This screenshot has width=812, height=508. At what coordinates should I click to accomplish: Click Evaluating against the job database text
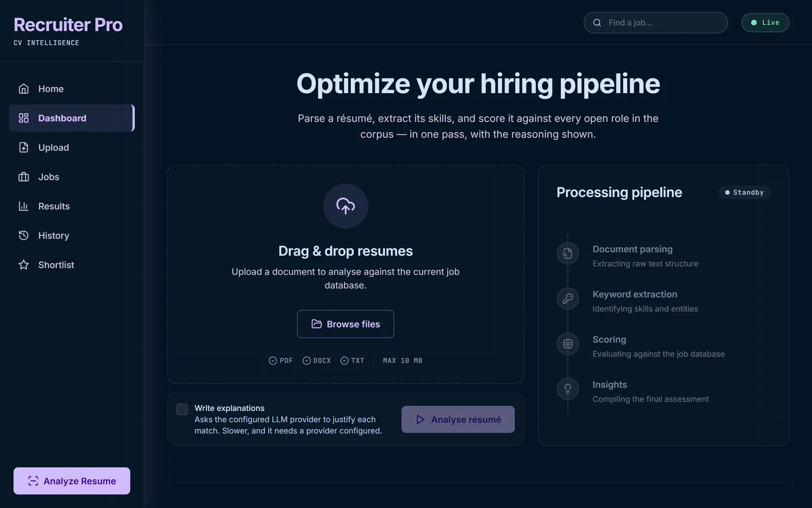[659, 354]
